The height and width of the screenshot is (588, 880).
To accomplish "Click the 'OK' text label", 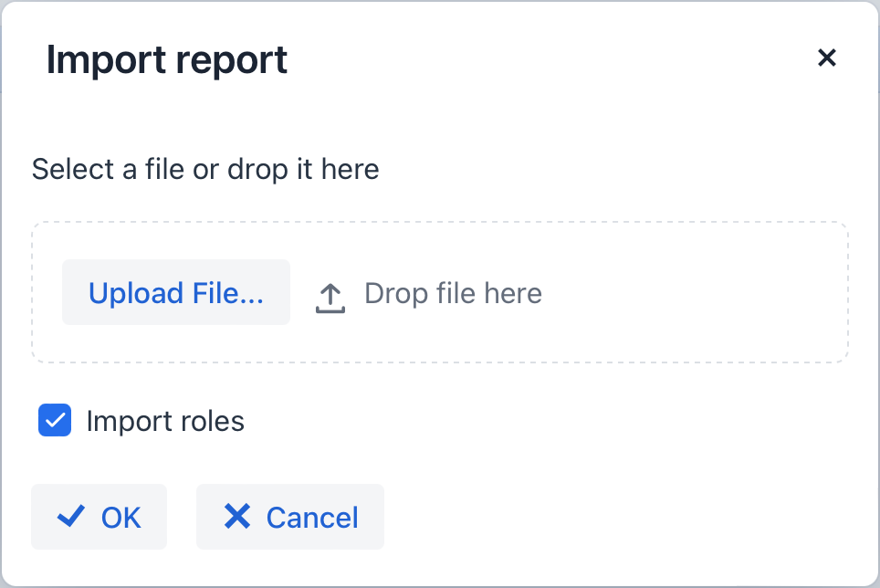I will (x=121, y=518).
